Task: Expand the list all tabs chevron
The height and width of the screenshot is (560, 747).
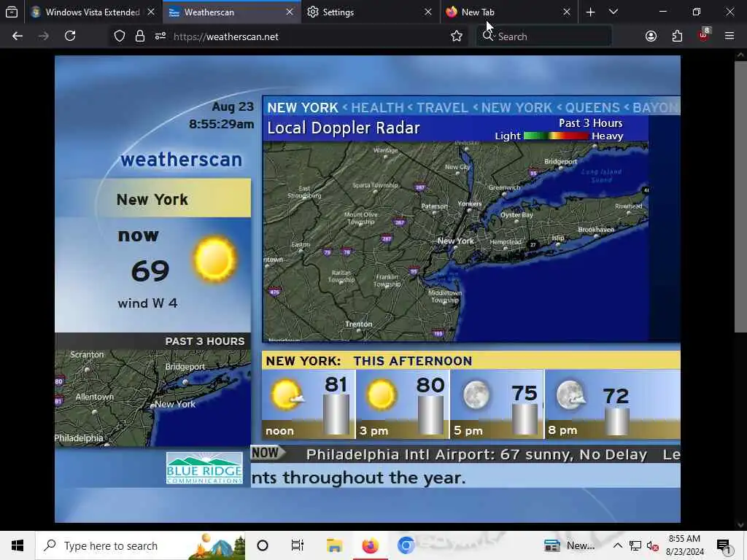Action: click(x=614, y=12)
